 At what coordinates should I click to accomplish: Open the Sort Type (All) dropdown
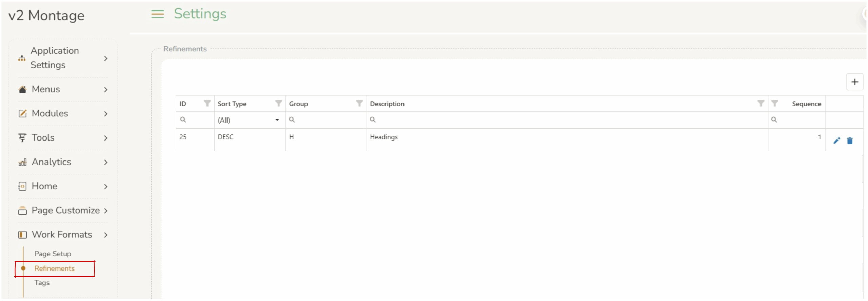coord(249,120)
